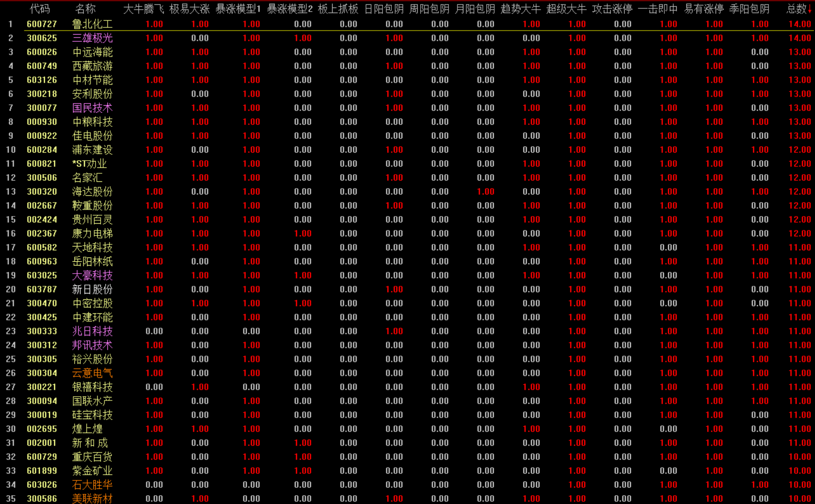Select stock name 中建环能
This screenshot has height=504, width=815.
[x=92, y=317]
